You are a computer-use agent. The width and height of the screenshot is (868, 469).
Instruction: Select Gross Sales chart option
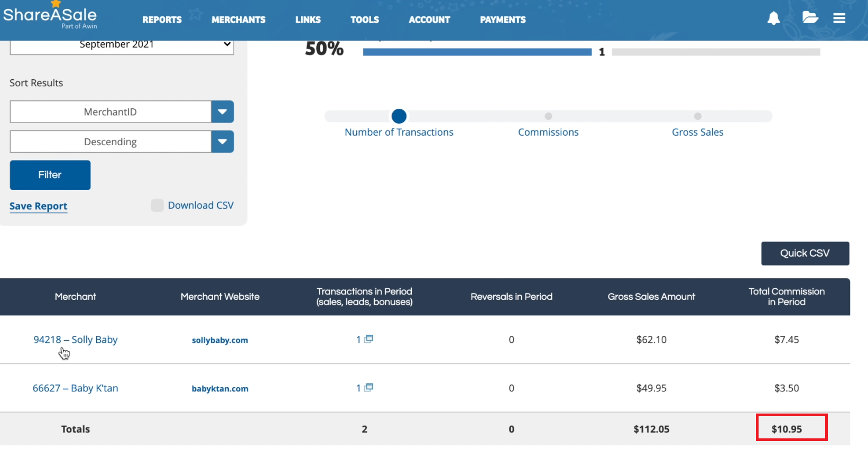tap(698, 116)
